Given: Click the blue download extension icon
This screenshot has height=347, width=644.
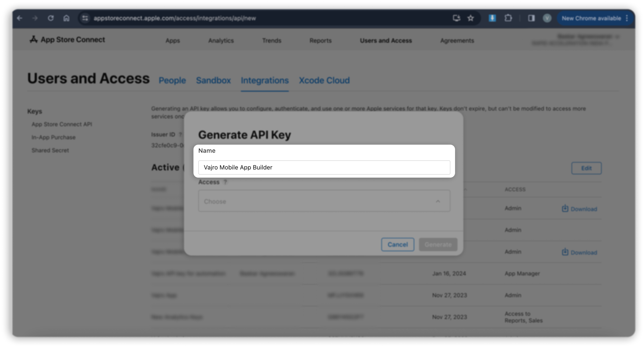Looking at the screenshot, I should [492, 18].
